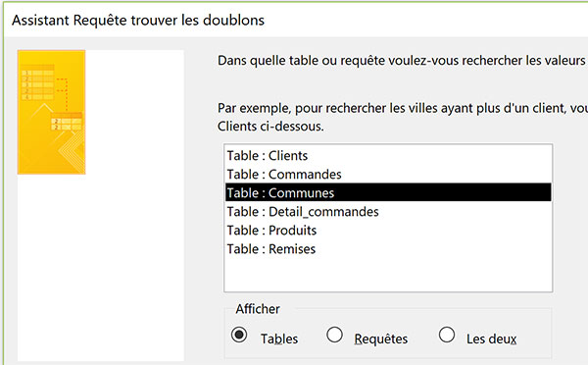The width and height of the screenshot is (588, 365).
Task: Select the Tables radio button
Action: (x=239, y=335)
